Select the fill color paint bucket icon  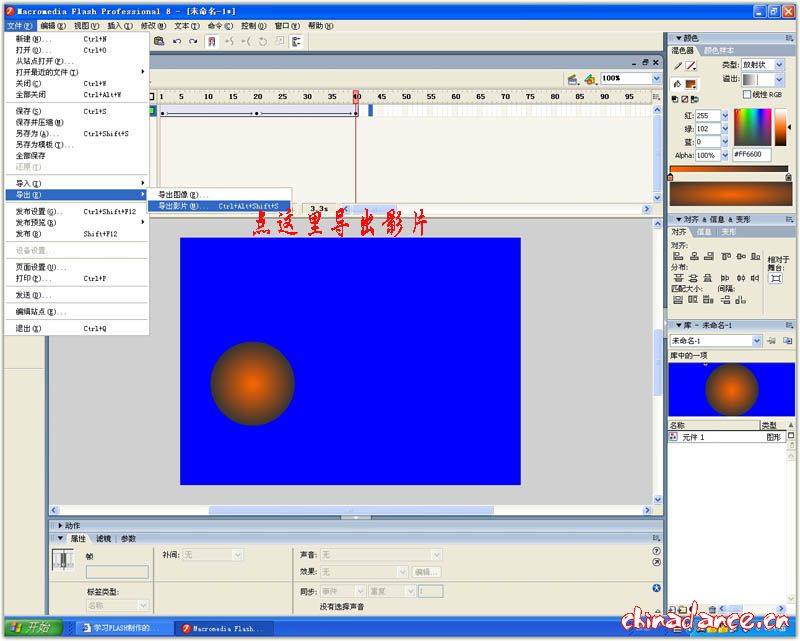[x=678, y=83]
